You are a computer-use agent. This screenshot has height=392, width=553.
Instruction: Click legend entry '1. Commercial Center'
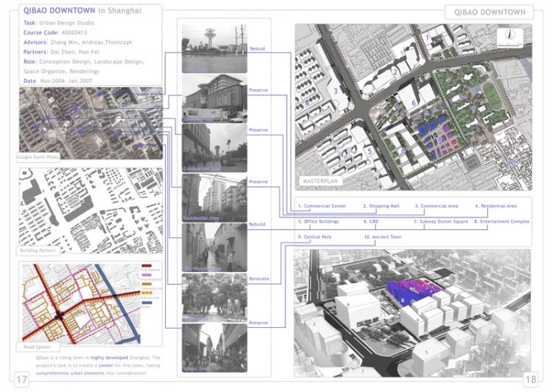[322, 206]
